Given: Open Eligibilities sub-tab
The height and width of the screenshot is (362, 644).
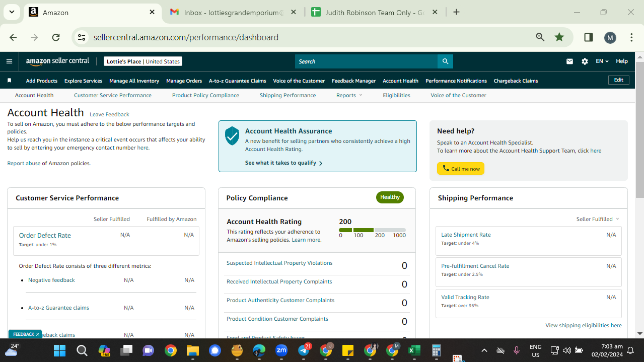Looking at the screenshot, I should coord(396,95).
